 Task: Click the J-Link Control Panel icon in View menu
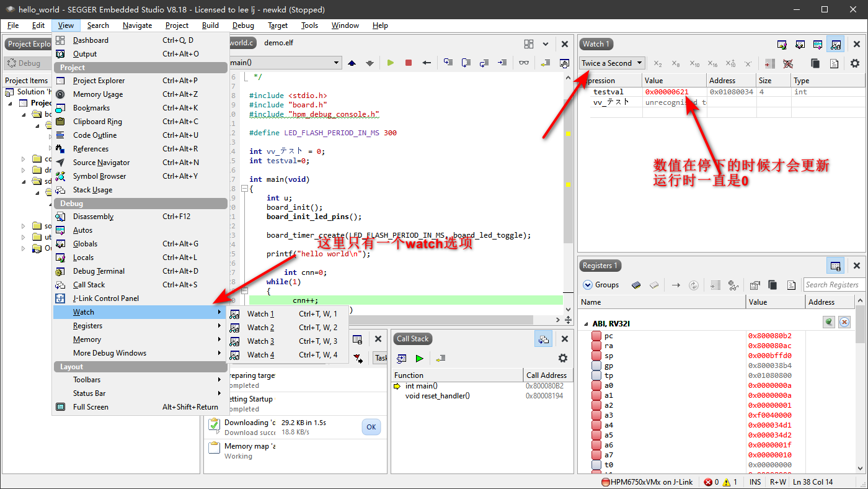pyautogui.click(x=61, y=298)
